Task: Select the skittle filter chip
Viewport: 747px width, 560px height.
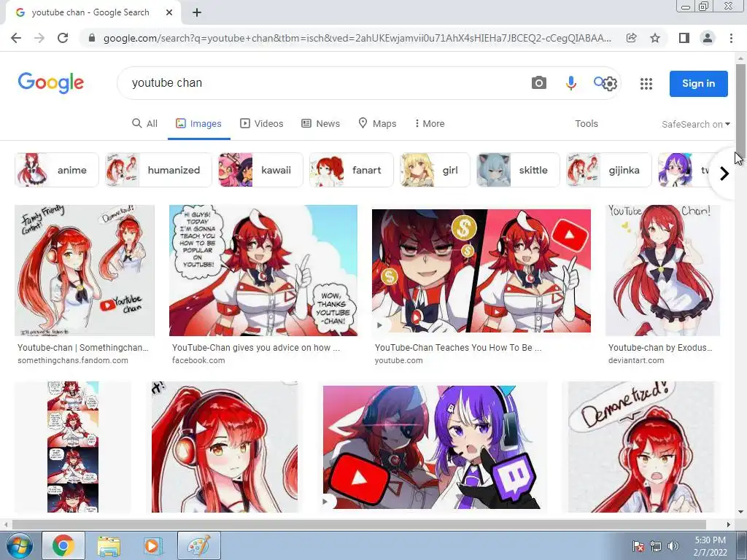Action: pyautogui.click(x=519, y=170)
